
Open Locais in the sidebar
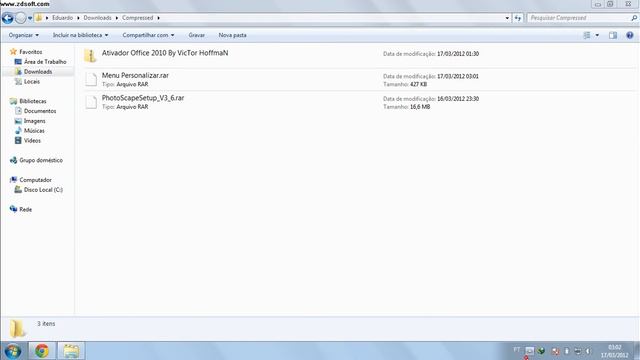pyautogui.click(x=32, y=82)
